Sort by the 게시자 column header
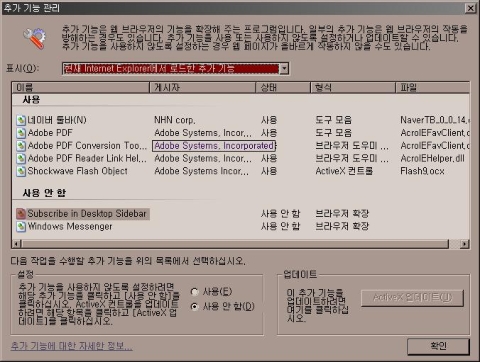The image size is (480, 362). click(x=202, y=88)
